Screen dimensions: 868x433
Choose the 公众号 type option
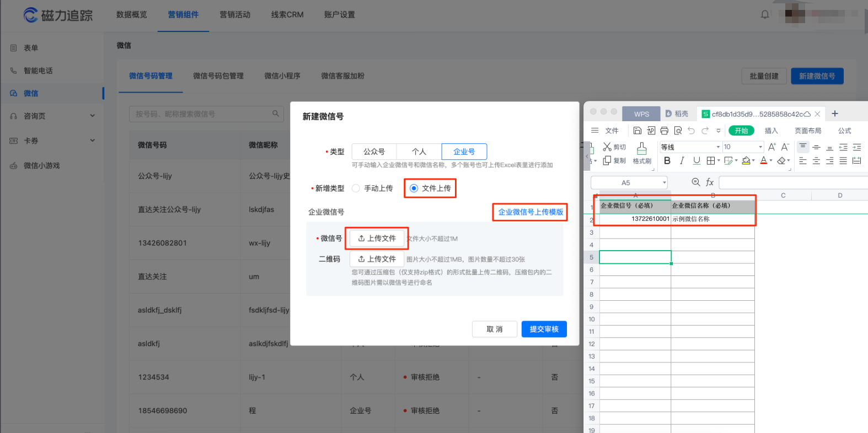(x=374, y=151)
